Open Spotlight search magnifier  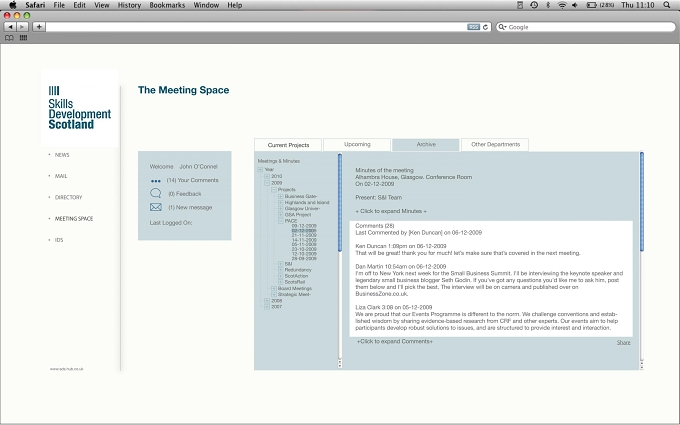pos(667,5)
